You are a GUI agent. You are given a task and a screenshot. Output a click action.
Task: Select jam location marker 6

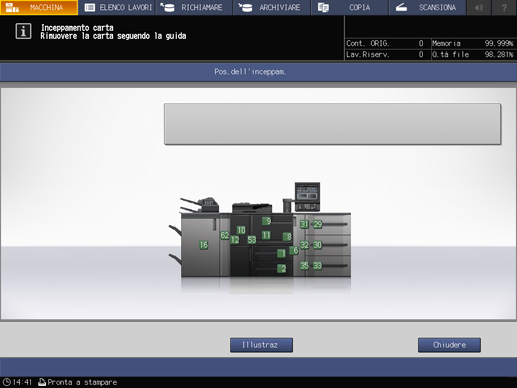[294, 250]
